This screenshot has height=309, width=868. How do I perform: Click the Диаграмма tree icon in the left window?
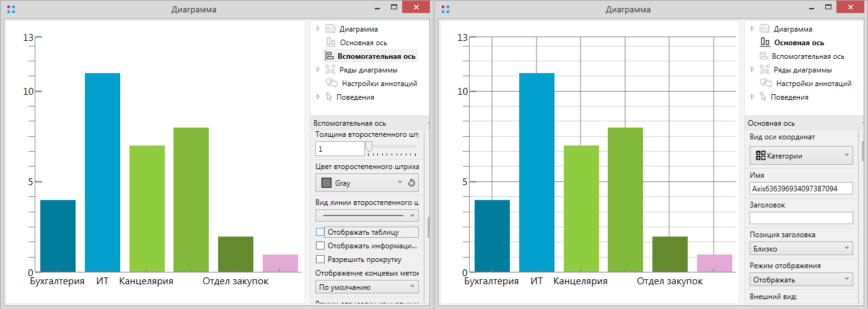coord(330,29)
